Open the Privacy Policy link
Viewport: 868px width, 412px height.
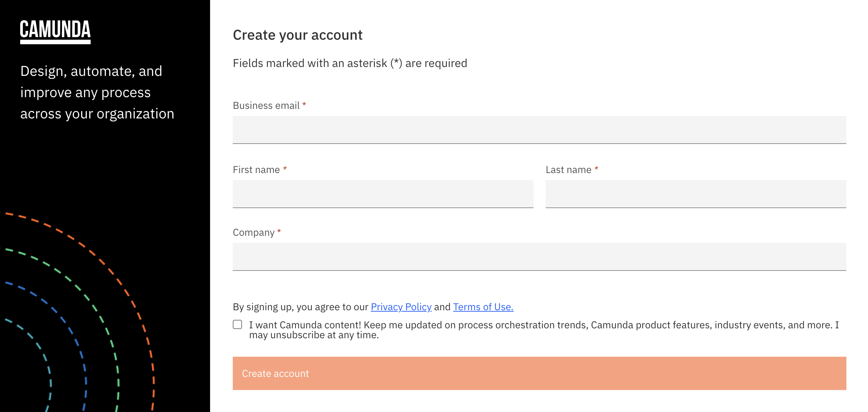coord(401,307)
